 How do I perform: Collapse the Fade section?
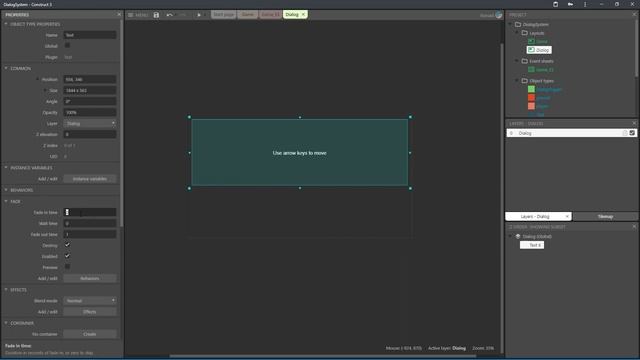point(6,201)
